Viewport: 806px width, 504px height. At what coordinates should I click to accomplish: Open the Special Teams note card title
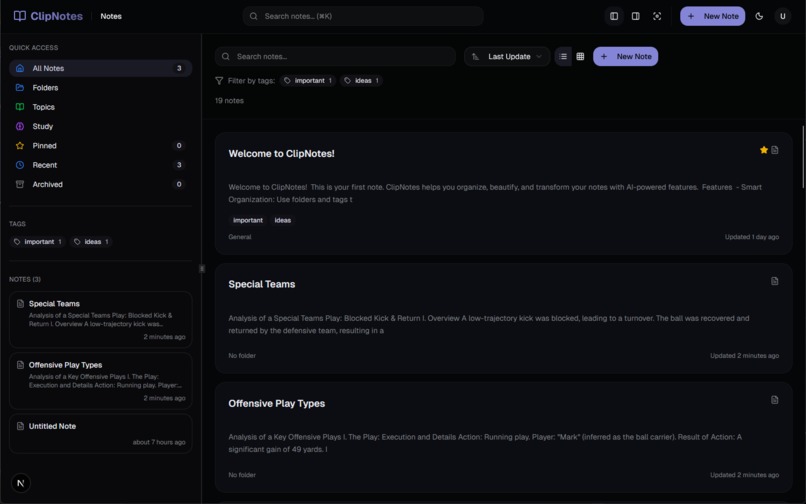point(262,284)
